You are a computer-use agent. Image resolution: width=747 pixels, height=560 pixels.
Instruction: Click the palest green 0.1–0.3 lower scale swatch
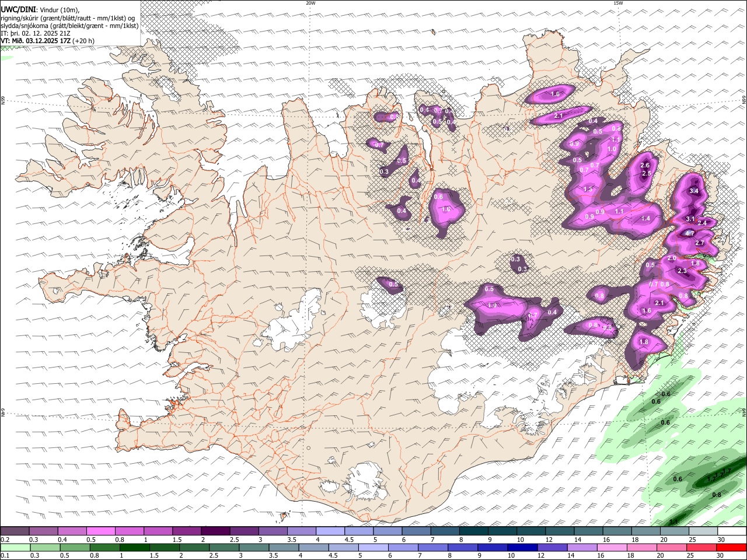pyautogui.click(x=15, y=547)
